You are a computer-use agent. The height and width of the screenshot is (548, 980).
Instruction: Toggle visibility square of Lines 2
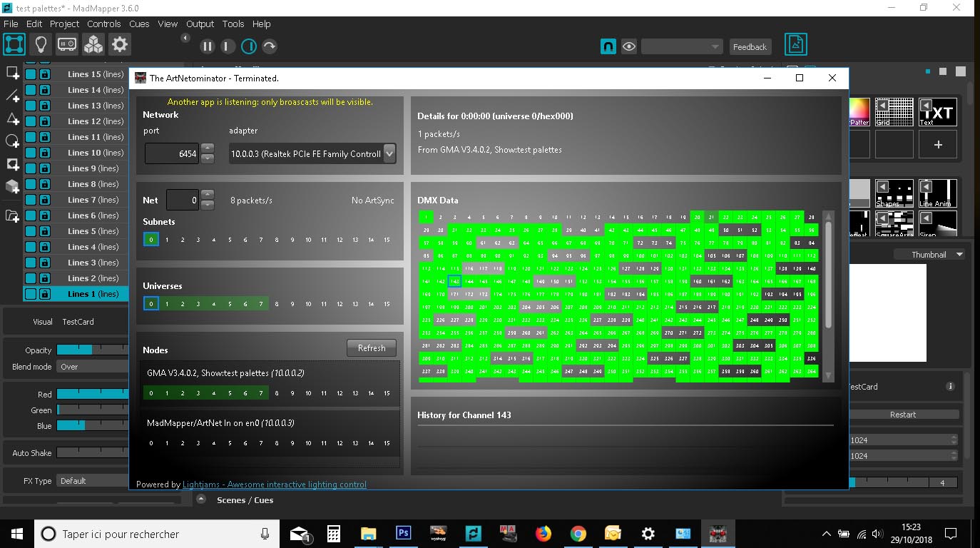[31, 278]
